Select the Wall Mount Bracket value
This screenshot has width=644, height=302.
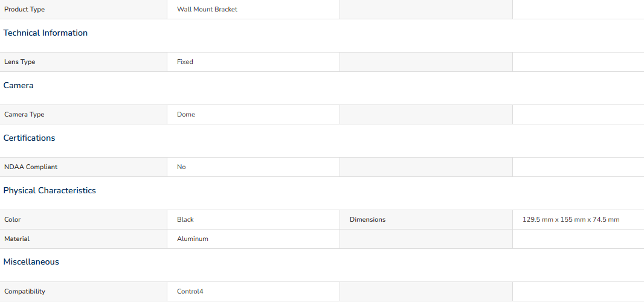pos(207,9)
